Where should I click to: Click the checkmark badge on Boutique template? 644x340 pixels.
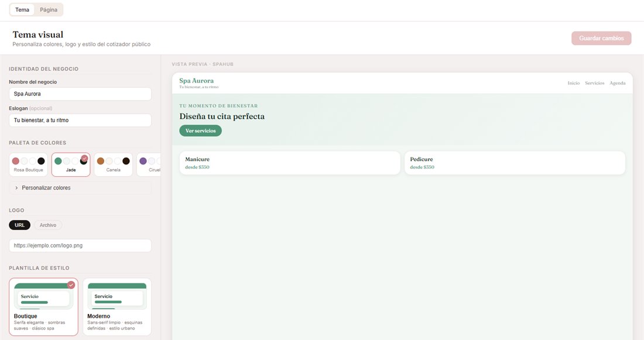71,284
